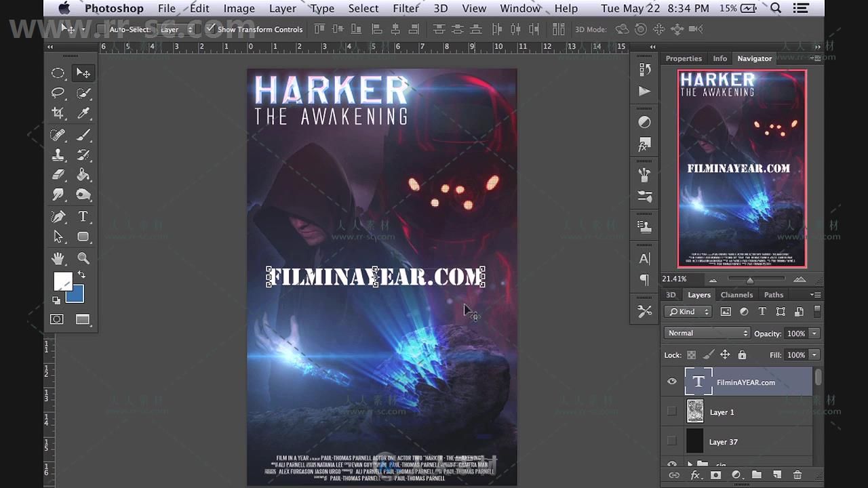Open Spotlight search in menu bar

coord(776,8)
